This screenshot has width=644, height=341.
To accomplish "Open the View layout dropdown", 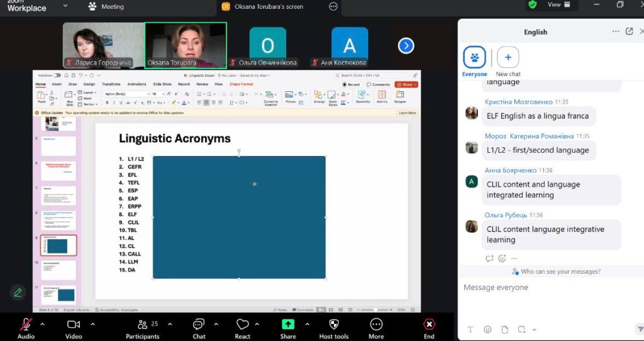I will coord(558,5).
